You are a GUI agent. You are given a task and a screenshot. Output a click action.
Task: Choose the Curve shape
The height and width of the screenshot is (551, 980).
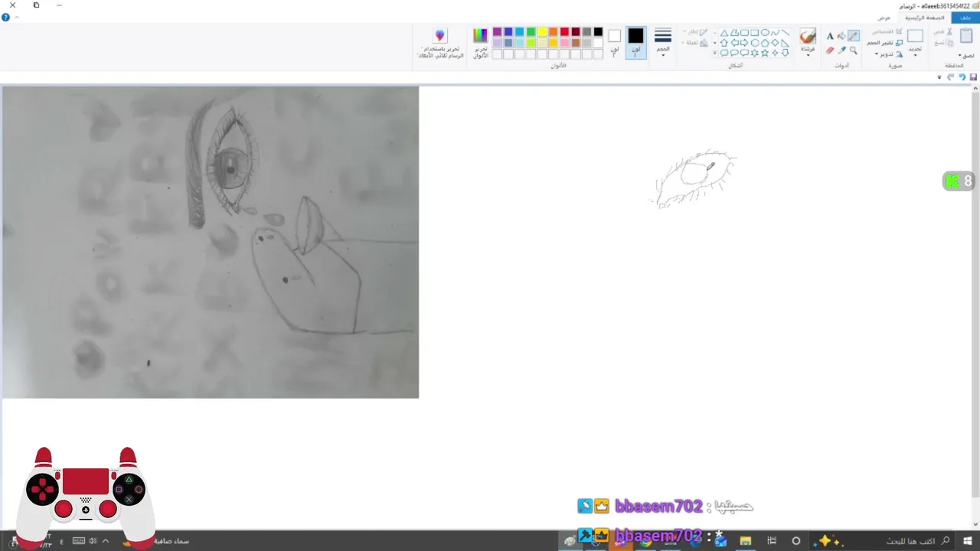point(775,33)
